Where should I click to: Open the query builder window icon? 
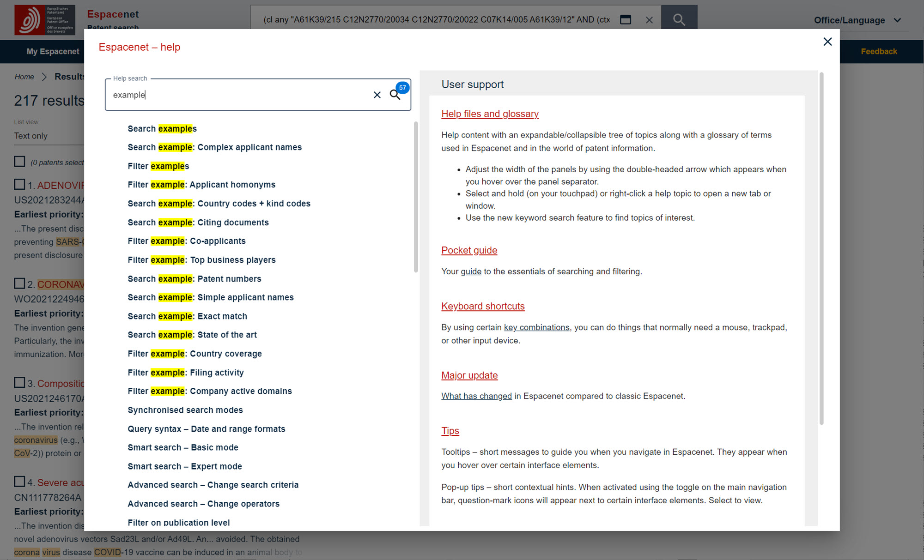pyautogui.click(x=626, y=19)
